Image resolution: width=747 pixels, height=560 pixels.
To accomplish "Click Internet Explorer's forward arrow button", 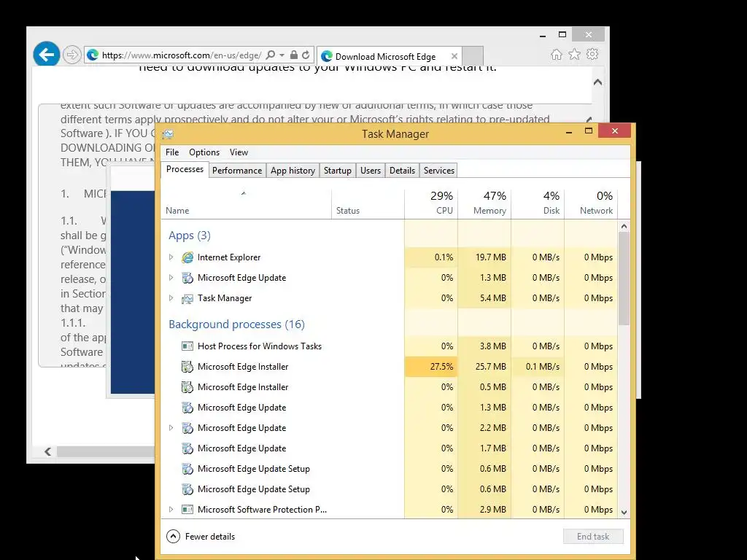I will tap(72, 55).
